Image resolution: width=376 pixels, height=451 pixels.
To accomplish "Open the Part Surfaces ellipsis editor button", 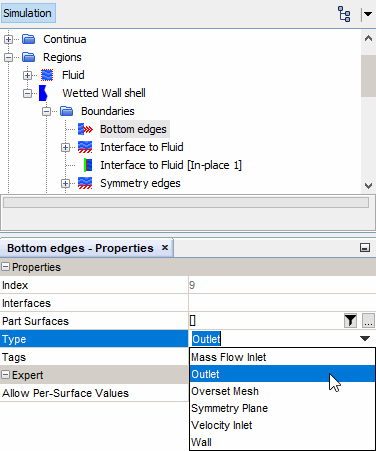I will click(x=368, y=321).
